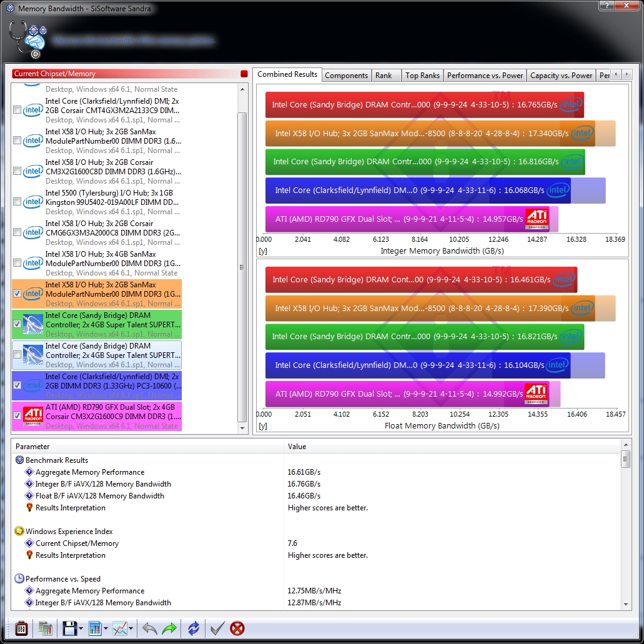Screen dimensions: 644x644
Task: Click the grey checkmark OK icon
Action: tap(217, 628)
